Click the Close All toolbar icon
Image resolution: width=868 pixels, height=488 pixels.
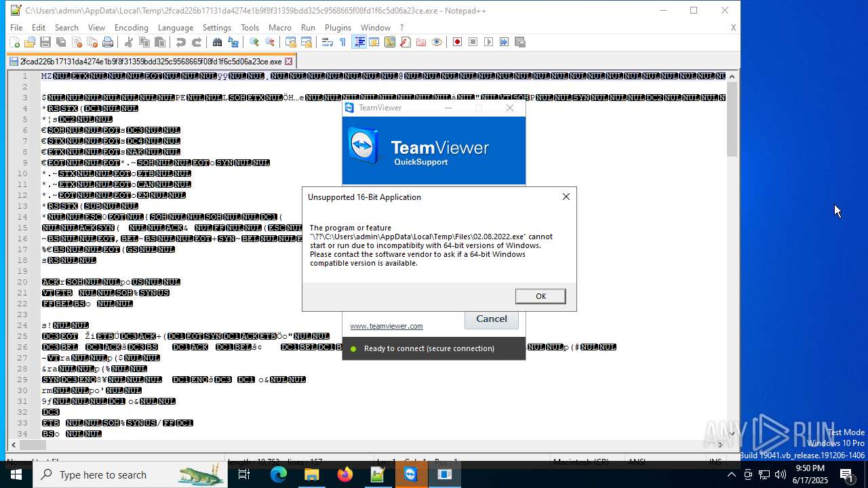92,42
